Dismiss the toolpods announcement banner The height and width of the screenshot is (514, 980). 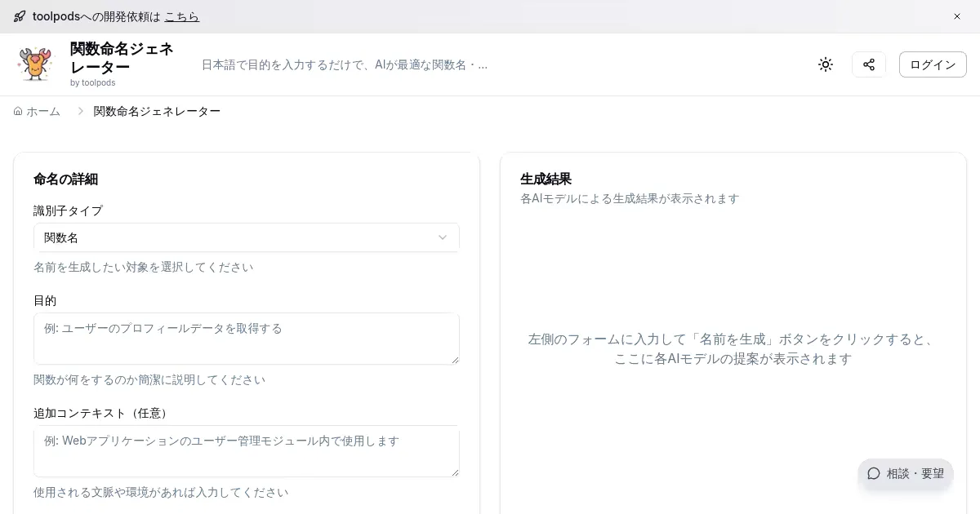pyautogui.click(x=957, y=16)
